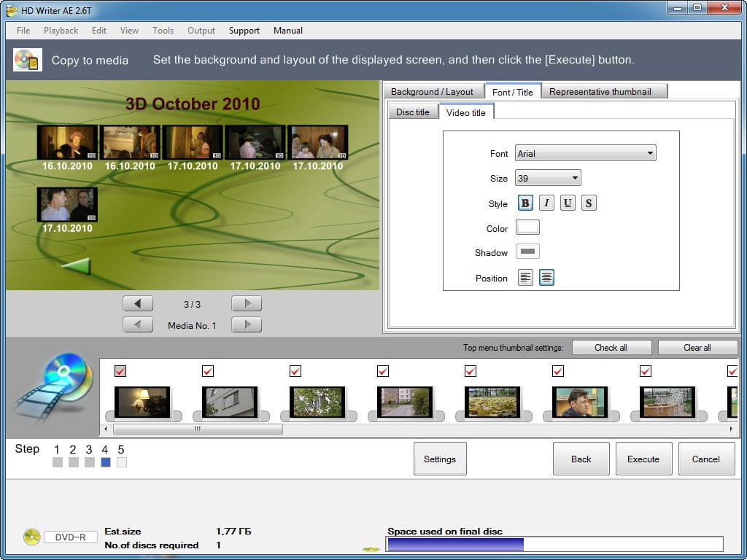This screenshot has height=560, width=747.
Task: Set title position to left-aligned
Action: 525,278
